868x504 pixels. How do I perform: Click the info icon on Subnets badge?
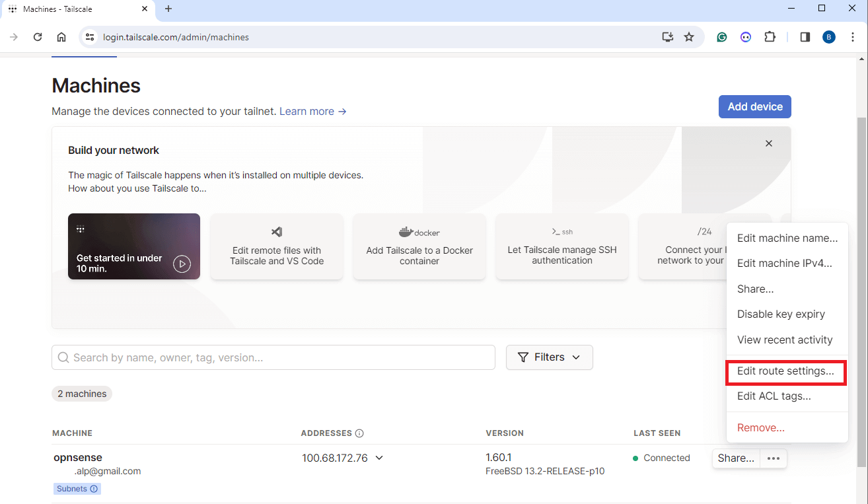94,489
